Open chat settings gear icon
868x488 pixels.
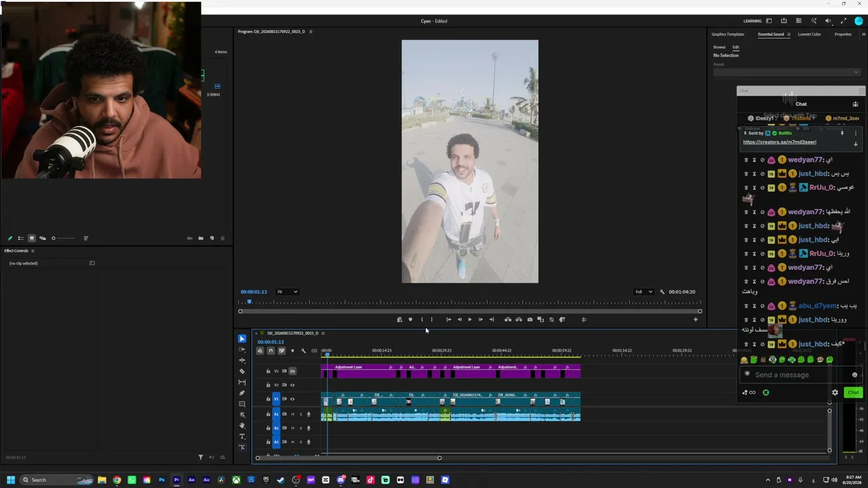click(835, 392)
